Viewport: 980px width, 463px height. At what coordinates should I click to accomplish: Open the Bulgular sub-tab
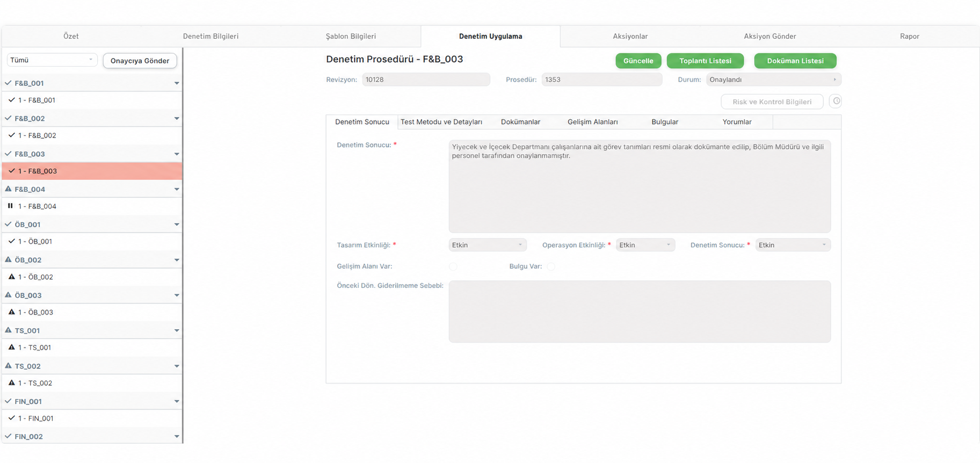pyautogui.click(x=665, y=122)
